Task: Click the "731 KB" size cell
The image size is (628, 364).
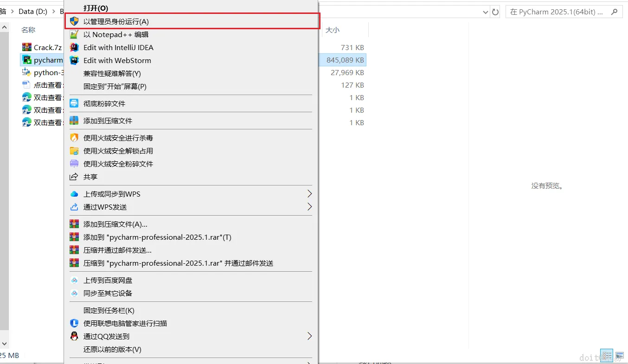Action: point(352,47)
